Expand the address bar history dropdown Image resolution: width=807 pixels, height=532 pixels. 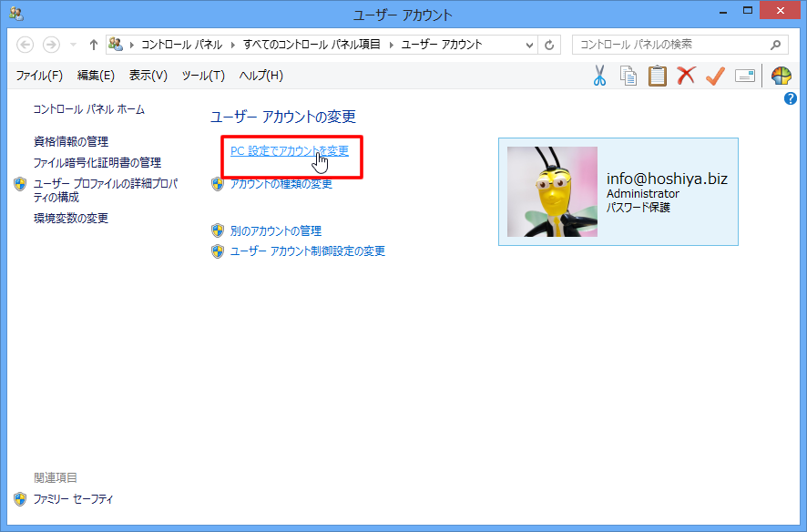coord(529,45)
